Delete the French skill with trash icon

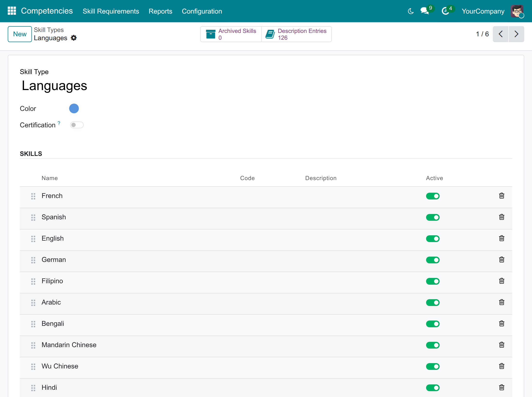coord(502,196)
